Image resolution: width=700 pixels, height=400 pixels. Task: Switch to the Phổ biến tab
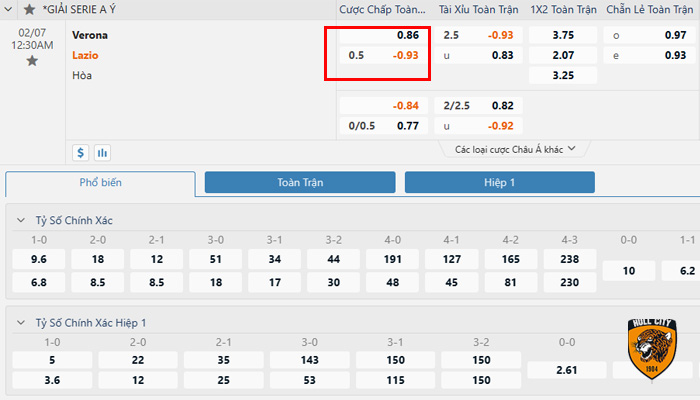(100, 183)
